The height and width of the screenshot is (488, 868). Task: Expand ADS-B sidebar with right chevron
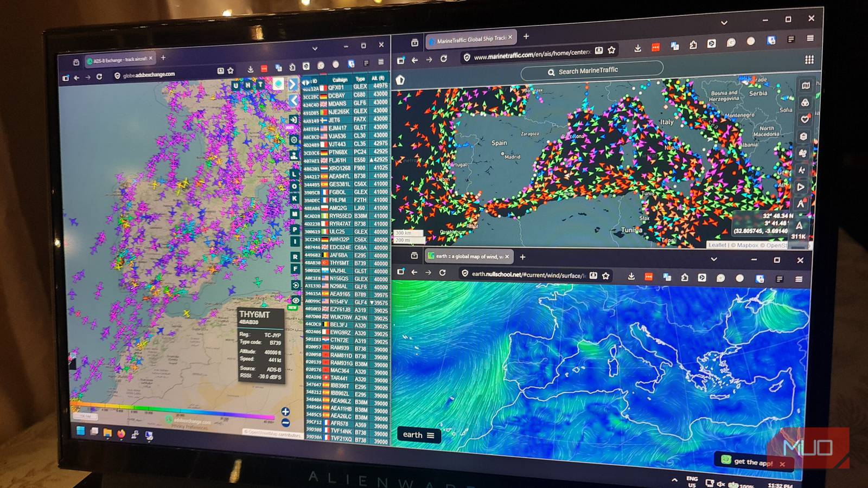click(x=293, y=84)
